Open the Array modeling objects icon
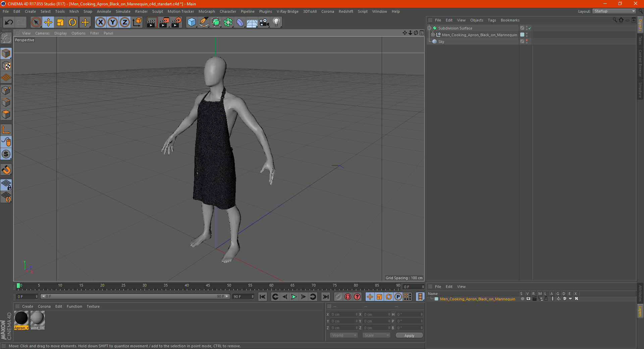The height and width of the screenshot is (349, 644). (x=228, y=22)
